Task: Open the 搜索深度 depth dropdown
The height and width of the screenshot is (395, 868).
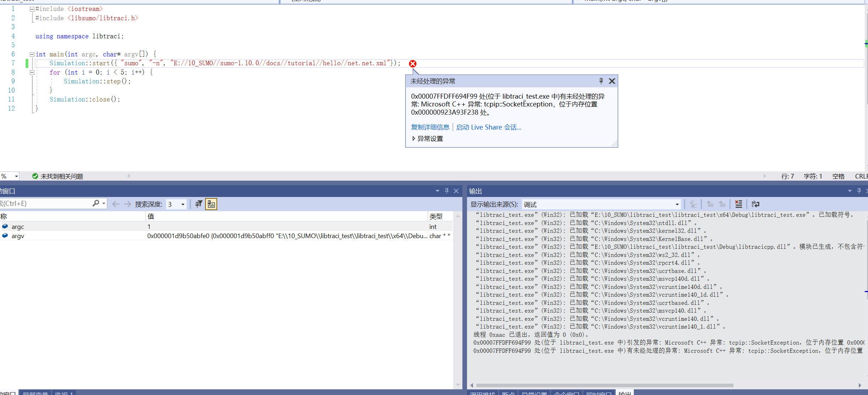Action: (182, 204)
